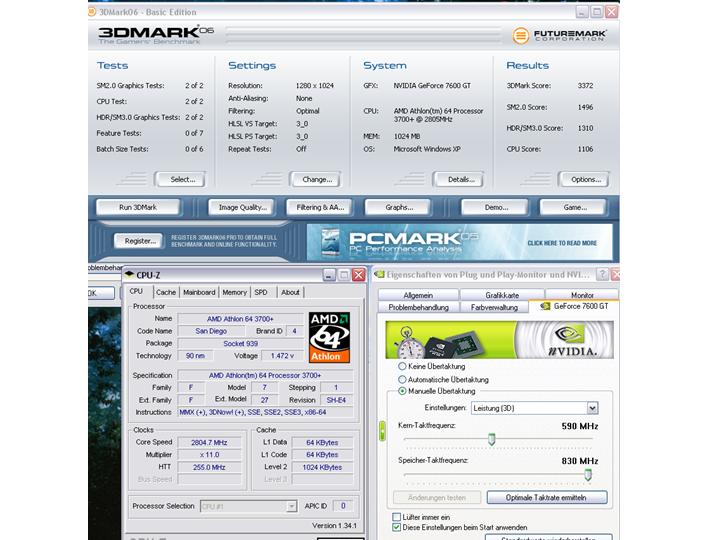Click the CPU Score 1106 value

(585, 149)
